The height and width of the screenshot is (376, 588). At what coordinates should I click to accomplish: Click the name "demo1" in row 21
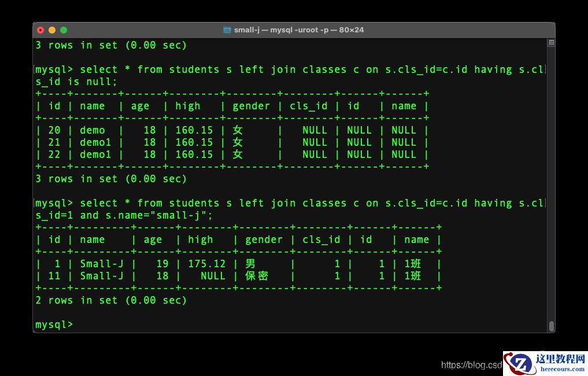(x=95, y=142)
